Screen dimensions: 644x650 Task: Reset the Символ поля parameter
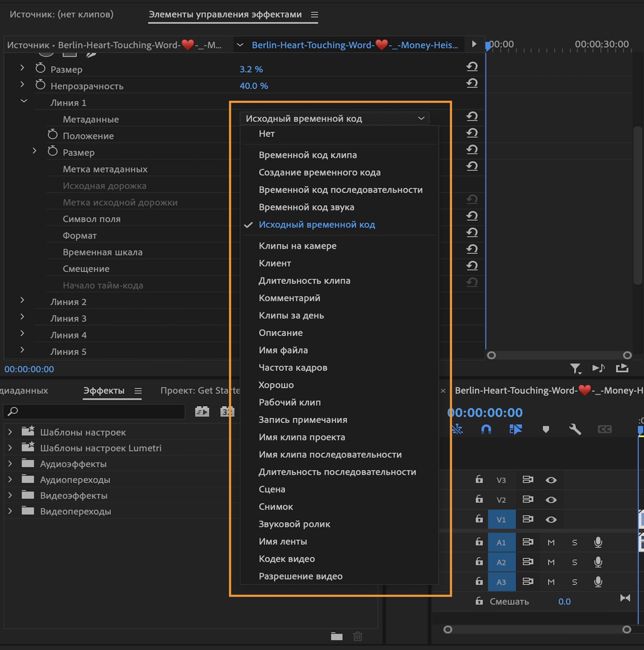(x=472, y=216)
